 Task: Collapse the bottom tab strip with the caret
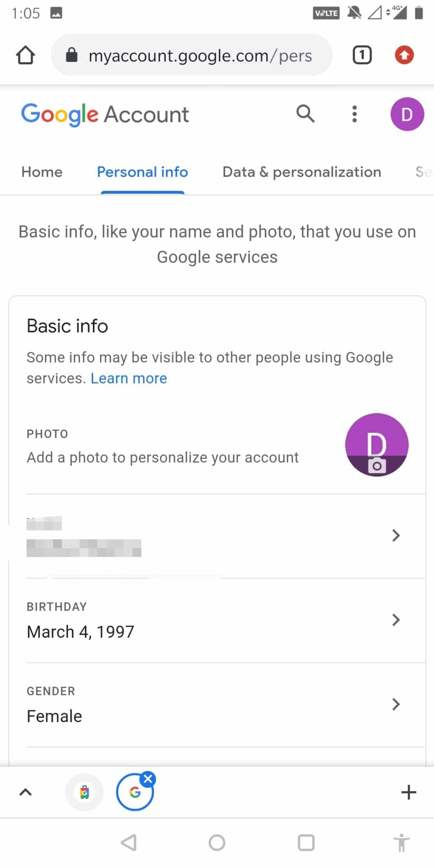(x=26, y=792)
